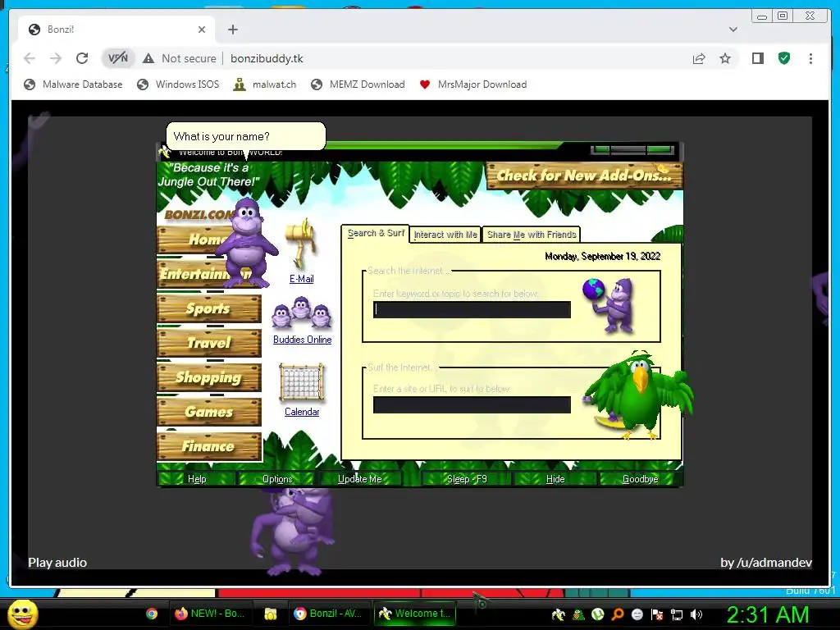Click Play audio text
Image resolution: width=840 pixels, height=630 pixels.
point(57,563)
